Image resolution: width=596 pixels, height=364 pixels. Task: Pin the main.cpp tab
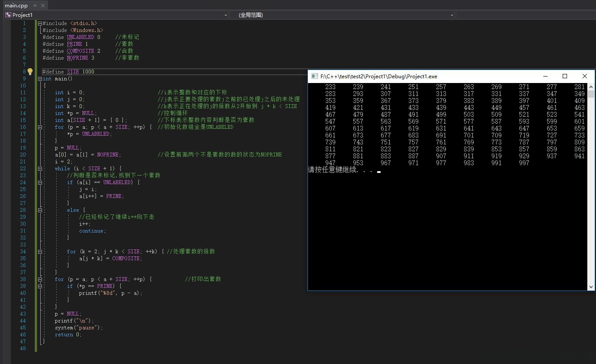tap(35, 6)
